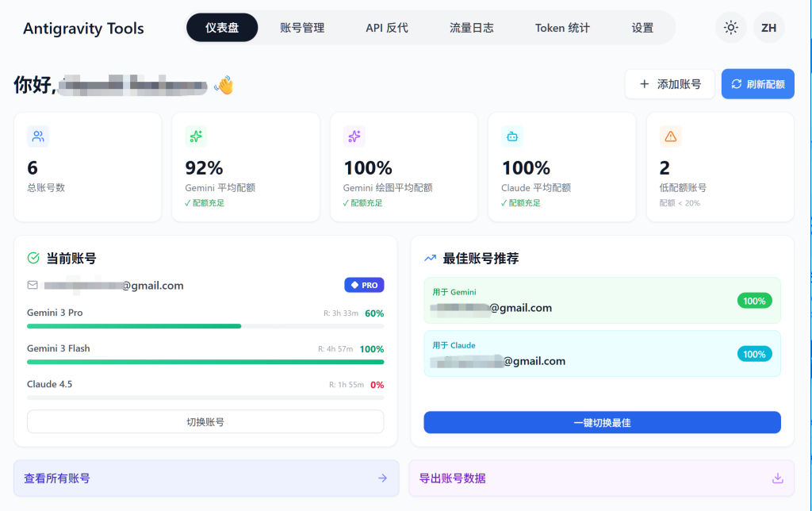The width and height of the screenshot is (812, 511).
Task: Click the refresh icon inside 刷新配额 button
Action: point(737,83)
